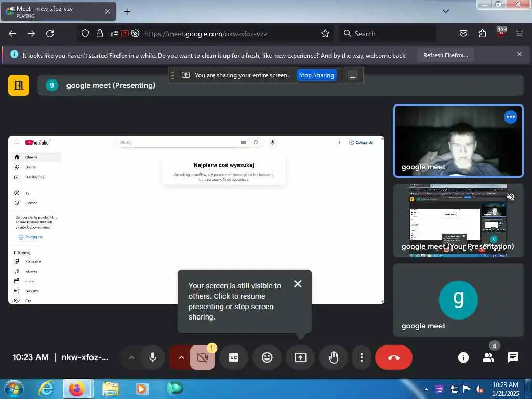
Task: Click Firefox icon in the taskbar
Action: coord(77,389)
